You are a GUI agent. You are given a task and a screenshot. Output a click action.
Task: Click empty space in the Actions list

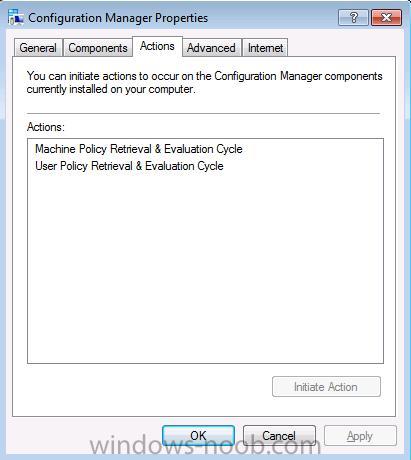click(x=205, y=267)
